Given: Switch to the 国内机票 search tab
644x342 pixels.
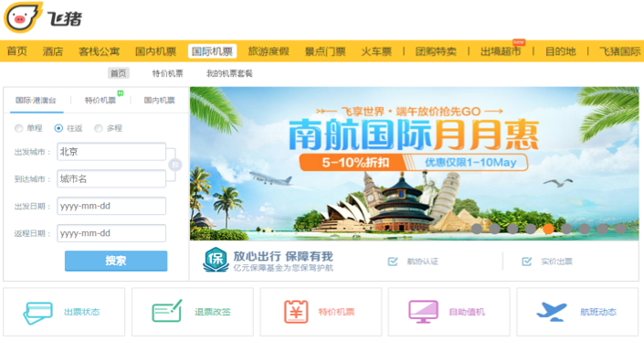Looking at the screenshot, I should 159,101.
